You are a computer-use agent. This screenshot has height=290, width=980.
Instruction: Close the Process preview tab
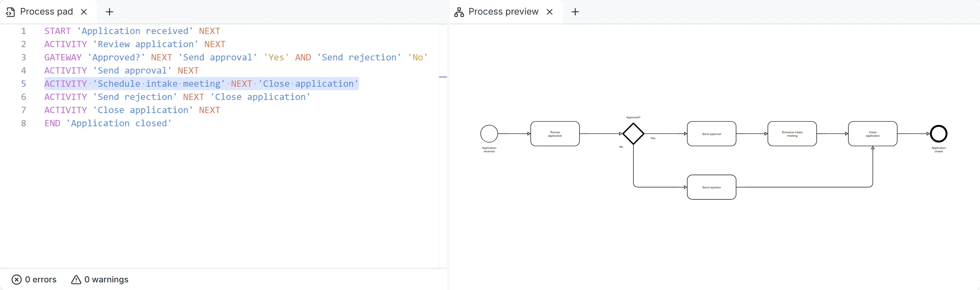pos(550,12)
